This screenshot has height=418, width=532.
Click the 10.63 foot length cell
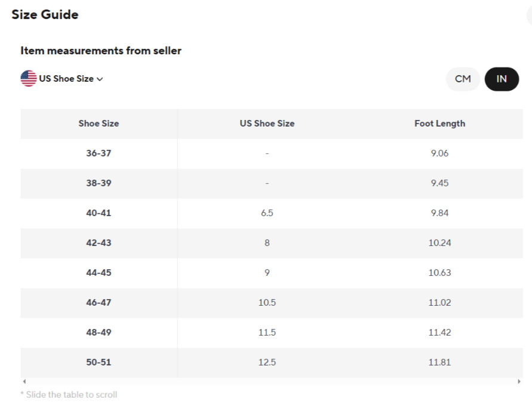tap(439, 273)
